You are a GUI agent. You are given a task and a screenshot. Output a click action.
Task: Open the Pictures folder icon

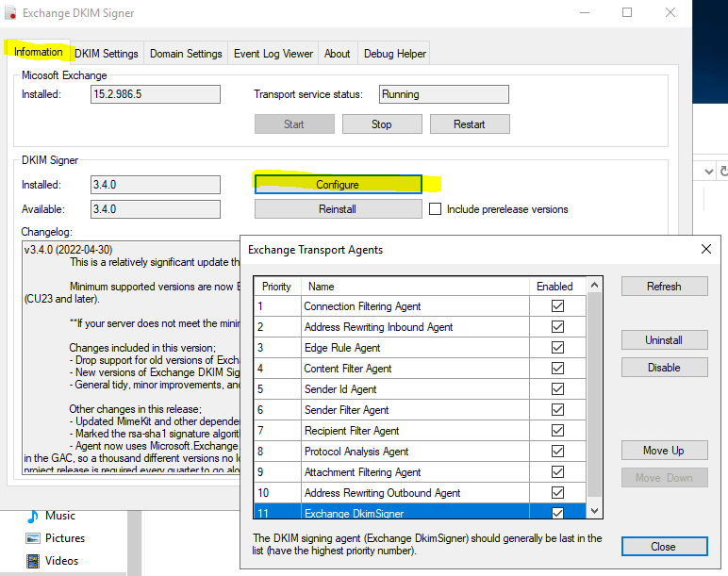33,538
